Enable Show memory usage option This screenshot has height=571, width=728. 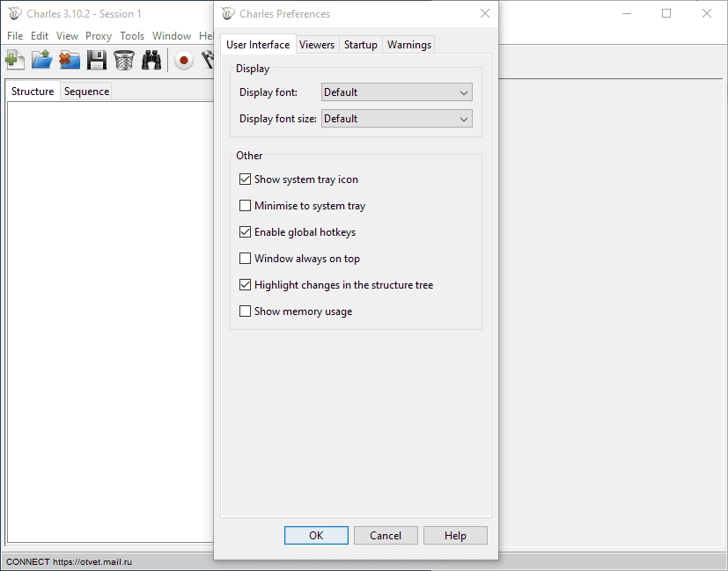coord(245,311)
